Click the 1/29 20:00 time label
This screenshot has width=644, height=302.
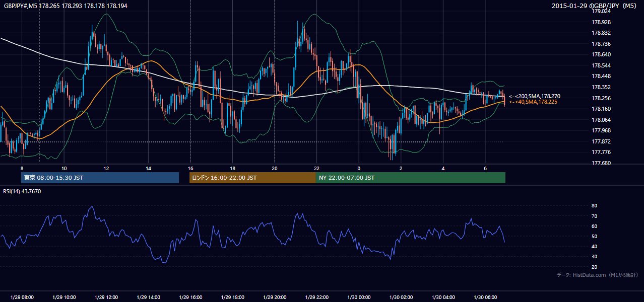click(x=275, y=297)
